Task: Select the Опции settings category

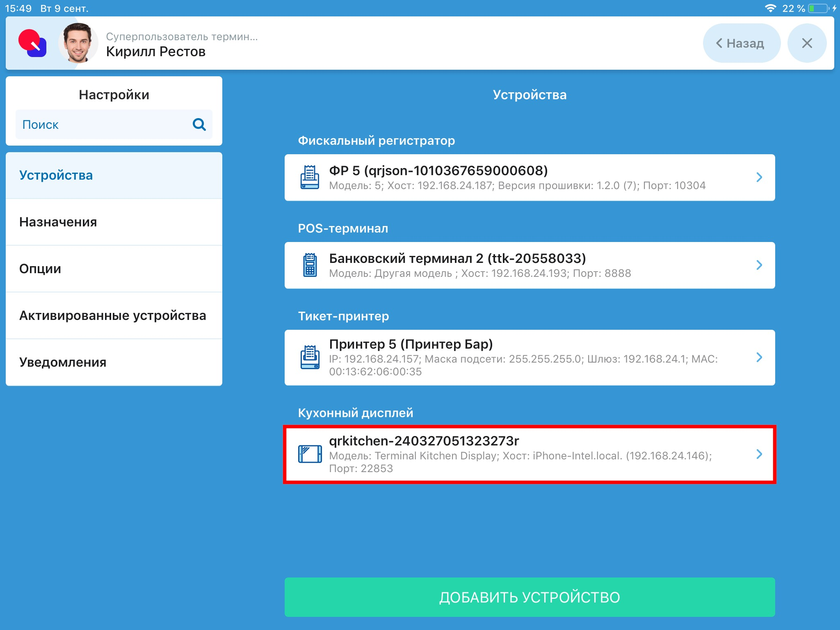Action: 40,269
